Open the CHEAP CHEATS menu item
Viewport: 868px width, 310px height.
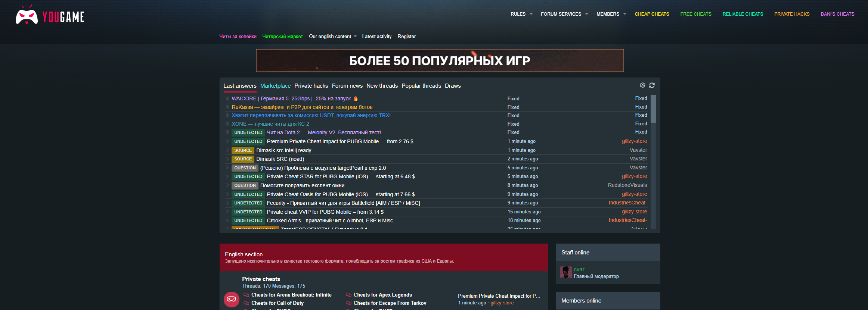pos(652,14)
